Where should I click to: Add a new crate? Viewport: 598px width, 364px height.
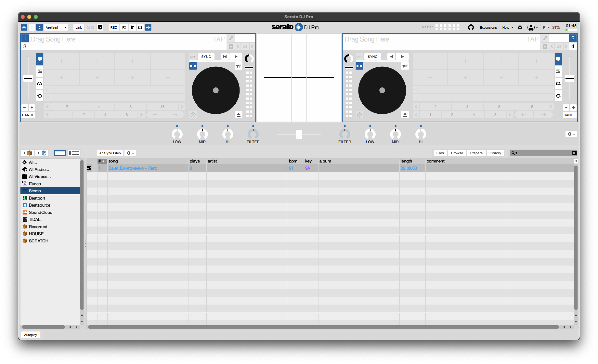pos(27,153)
